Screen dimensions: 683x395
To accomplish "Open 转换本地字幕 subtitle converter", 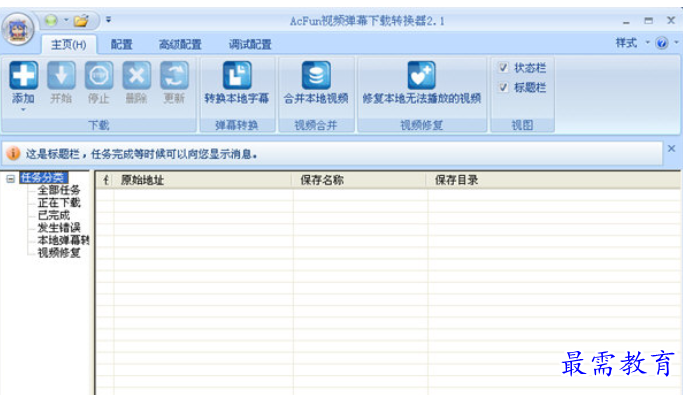I will point(237,83).
